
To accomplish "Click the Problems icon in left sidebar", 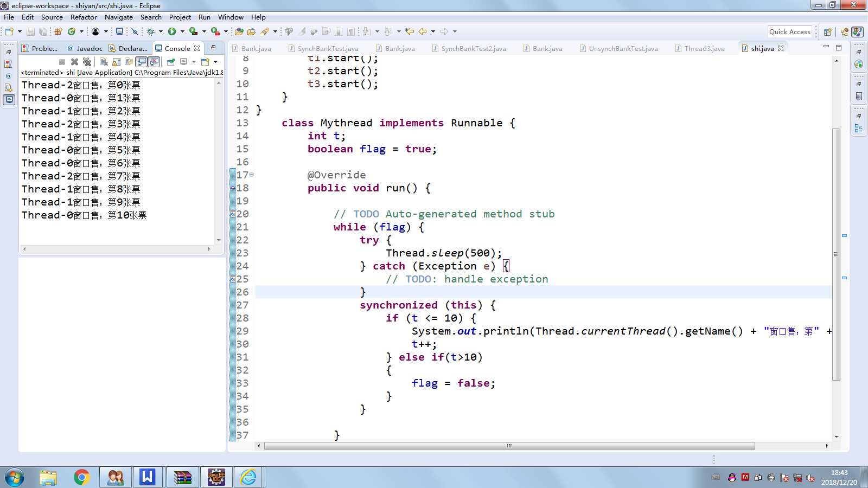I will coord(9,63).
